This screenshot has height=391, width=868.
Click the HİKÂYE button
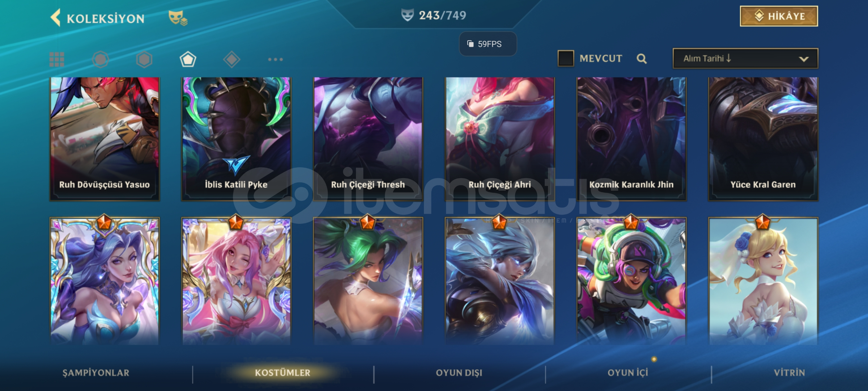[x=779, y=16]
